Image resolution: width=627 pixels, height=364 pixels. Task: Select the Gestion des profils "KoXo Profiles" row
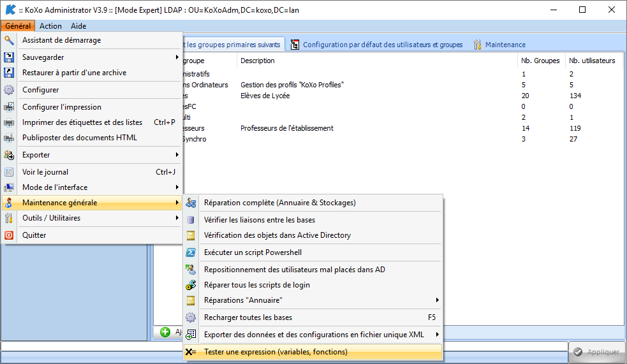tap(402, 85)
